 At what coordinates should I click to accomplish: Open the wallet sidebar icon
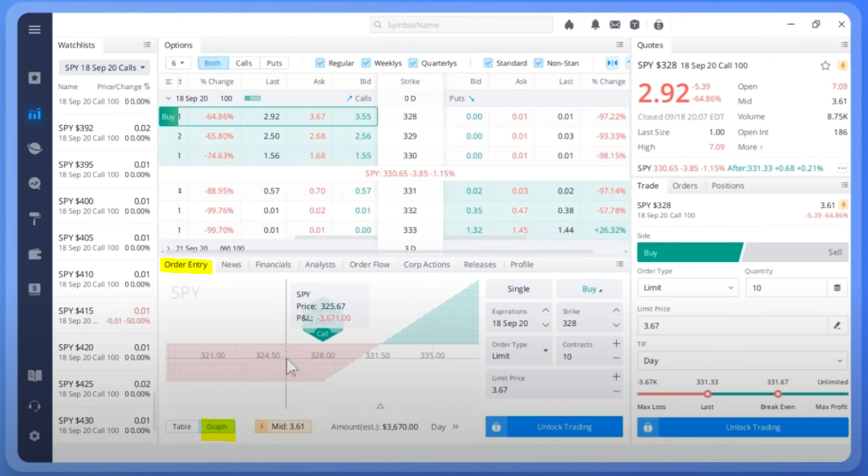point(34,254)
